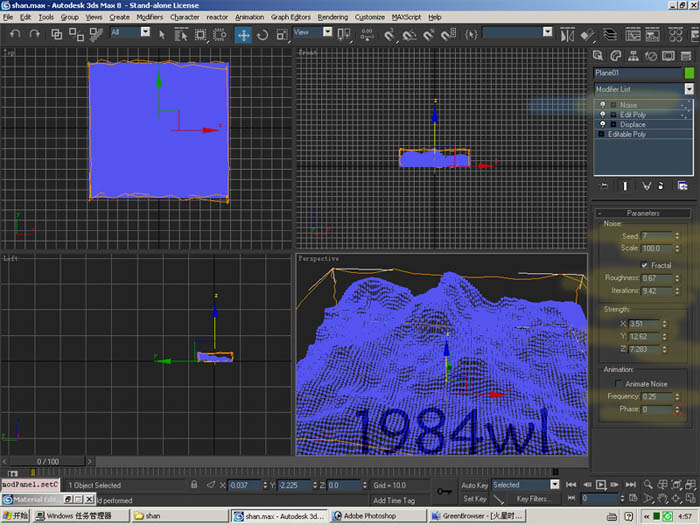Click the Plane01 object name field
Viewport: 700px width, 525px height.
[638, 73]
